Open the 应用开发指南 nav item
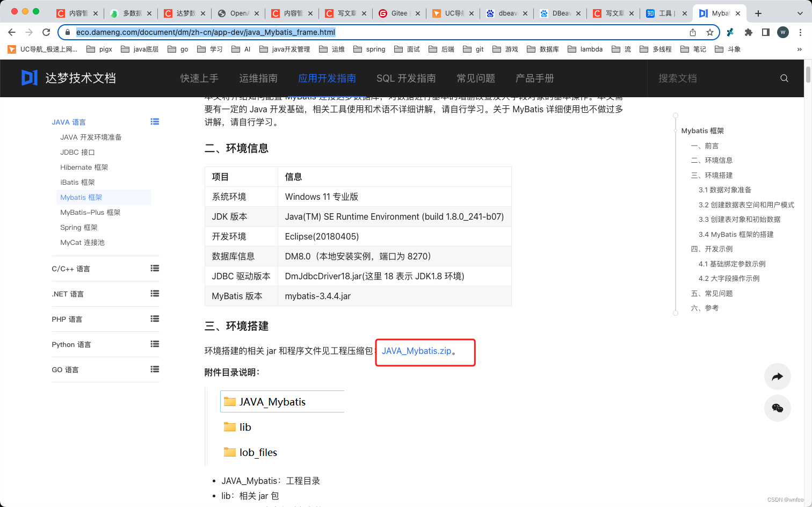812x507 pixels. pos(327,78)
